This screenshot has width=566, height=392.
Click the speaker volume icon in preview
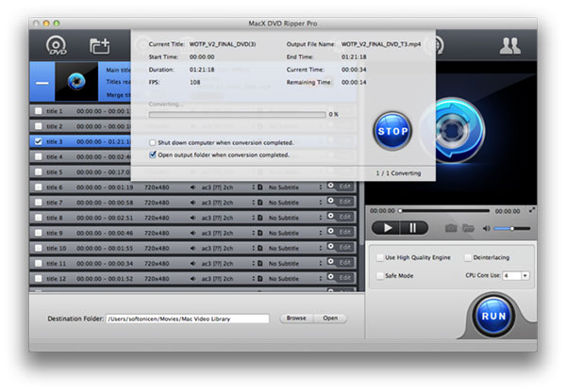(x=486, y=228)
